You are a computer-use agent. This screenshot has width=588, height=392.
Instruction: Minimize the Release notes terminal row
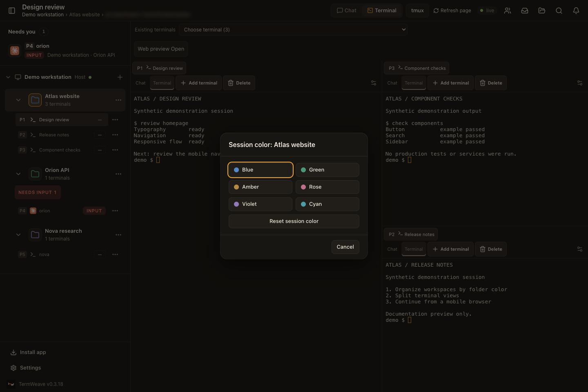click(100, 135)
